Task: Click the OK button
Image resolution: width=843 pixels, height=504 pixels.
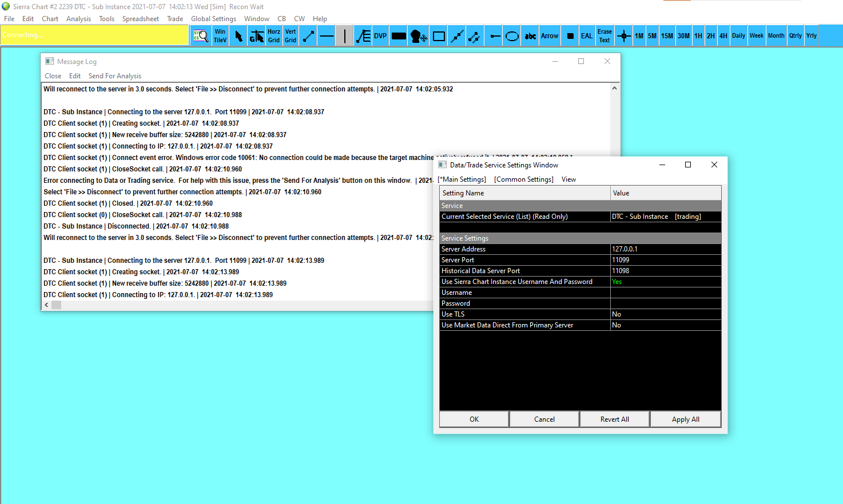Action: (x=474, y=419)
